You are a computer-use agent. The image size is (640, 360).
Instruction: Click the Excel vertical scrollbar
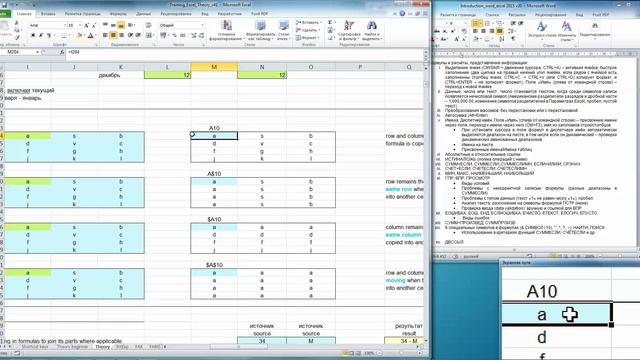click(x=427, y=204)
